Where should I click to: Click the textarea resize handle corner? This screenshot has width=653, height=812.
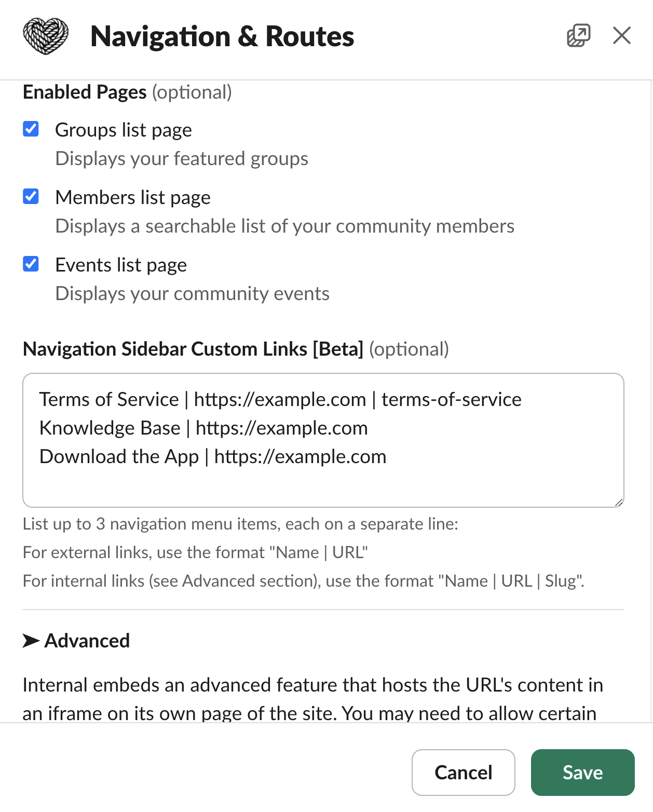(x=619, y=502)
